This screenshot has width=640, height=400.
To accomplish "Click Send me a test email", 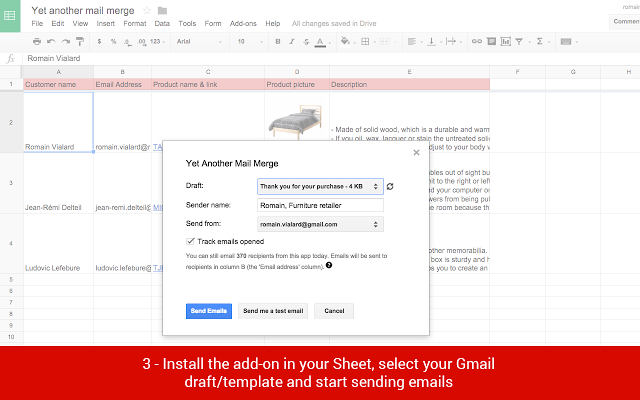I will (x=273, y=311).
